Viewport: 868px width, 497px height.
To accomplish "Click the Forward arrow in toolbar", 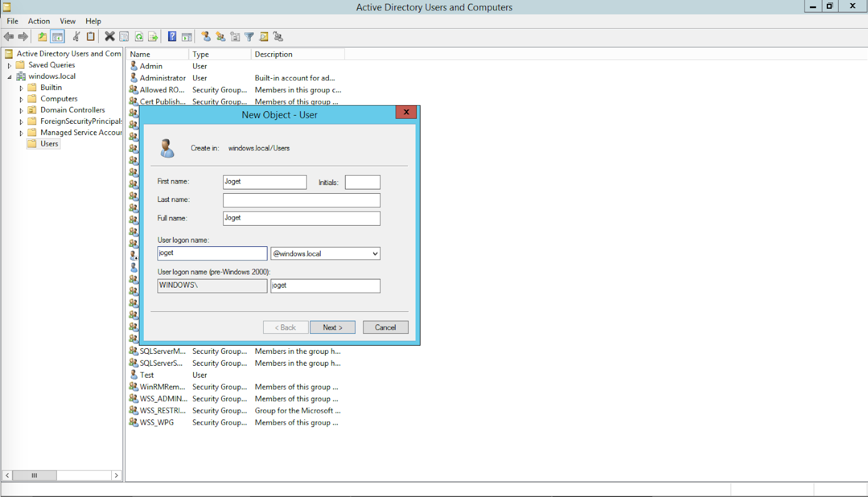I will click(23, 36).
